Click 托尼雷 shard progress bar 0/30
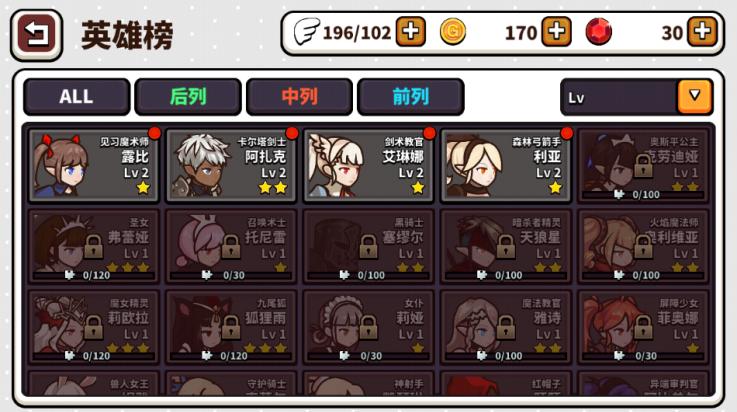 231,275
